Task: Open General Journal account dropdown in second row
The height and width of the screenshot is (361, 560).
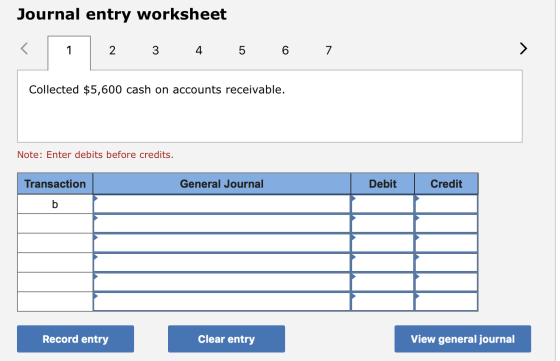Action: point(222,224)
